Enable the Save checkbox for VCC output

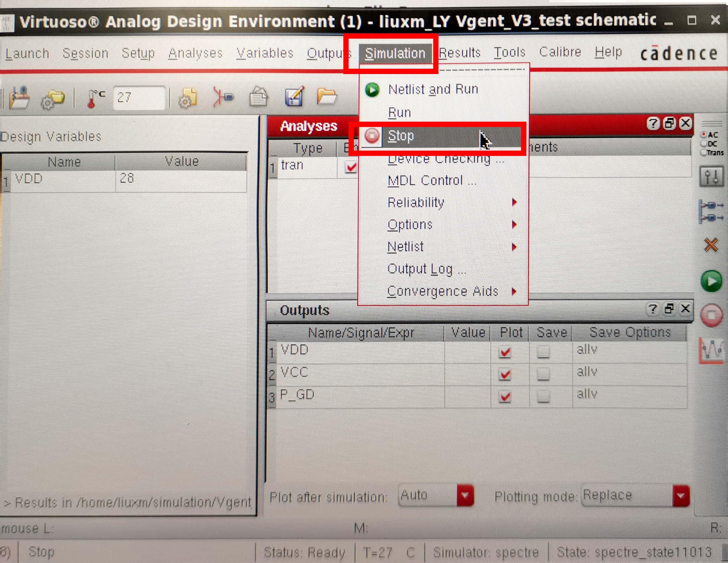click(x=543, y=374)
